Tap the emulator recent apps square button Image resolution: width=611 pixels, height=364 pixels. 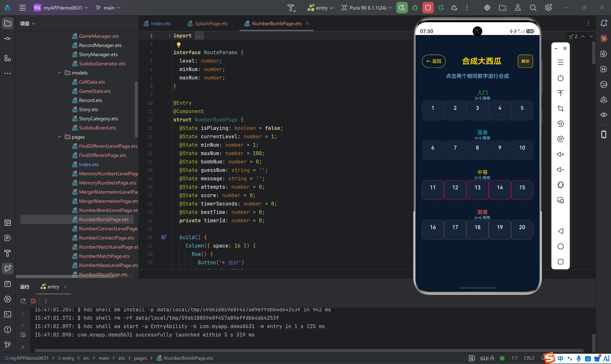[560, 262]
